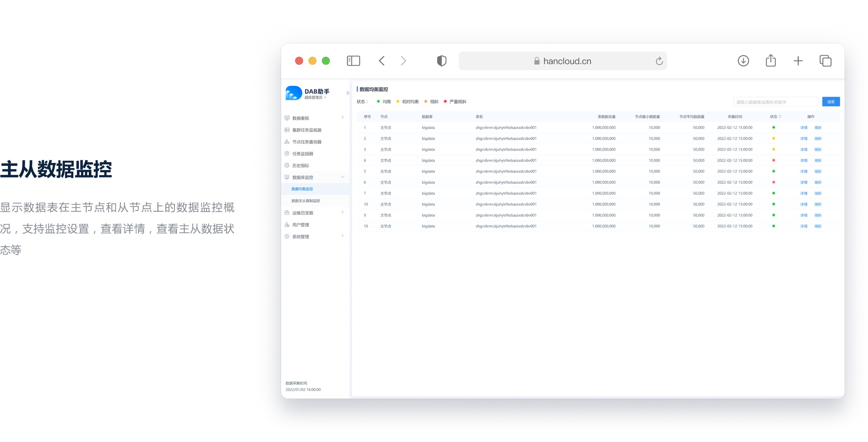Screen dimensions: 868x442
Task: Open the browser downloads icon
Action: tap(743, 61)
